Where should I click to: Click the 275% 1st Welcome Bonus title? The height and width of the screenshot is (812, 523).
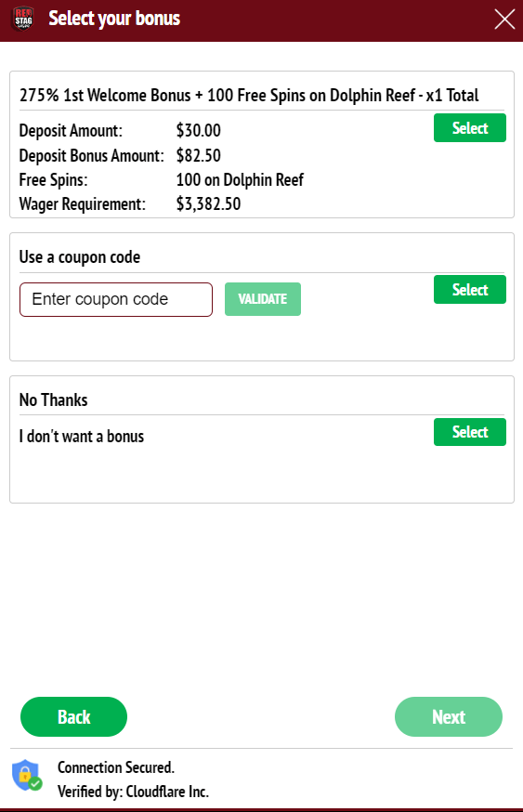(x=249, y=96)
